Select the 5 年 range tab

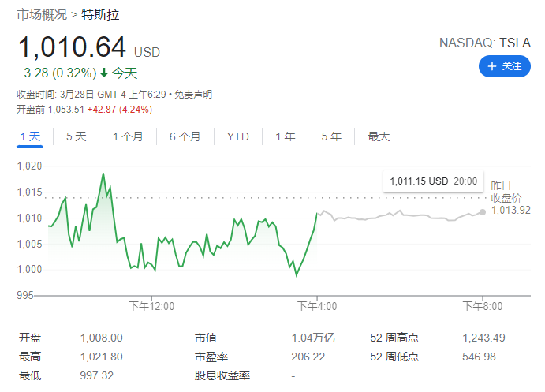point(331,136)
